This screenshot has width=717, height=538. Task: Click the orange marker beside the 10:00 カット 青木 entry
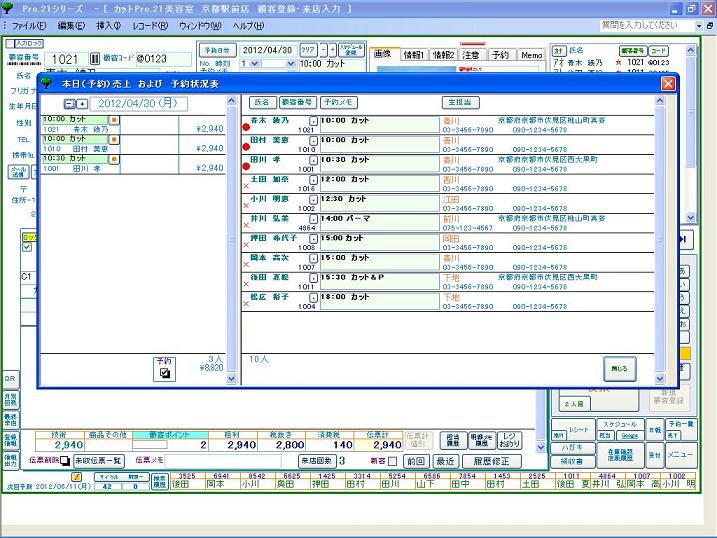click(114, 120)
